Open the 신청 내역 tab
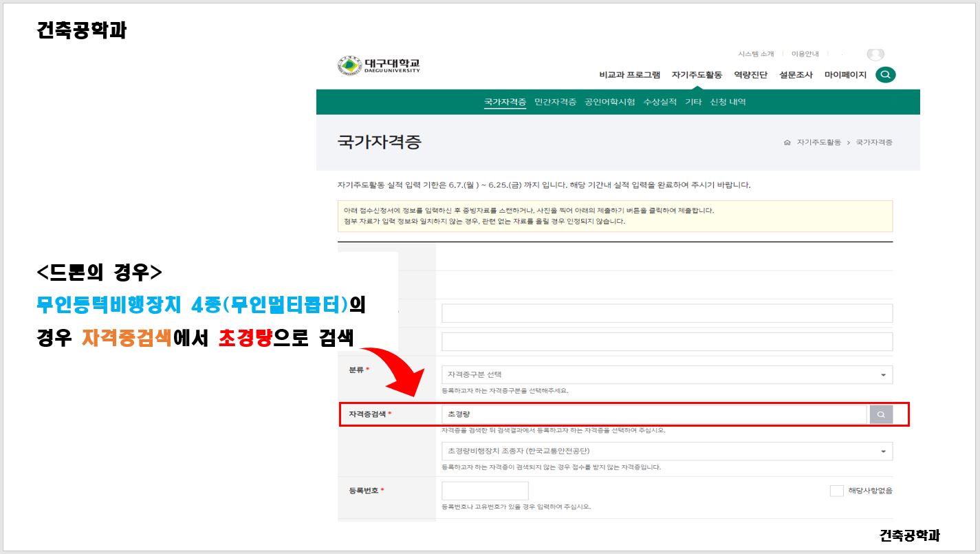The width and height of the screenshot is (980, 554). [x=728, y=102]
